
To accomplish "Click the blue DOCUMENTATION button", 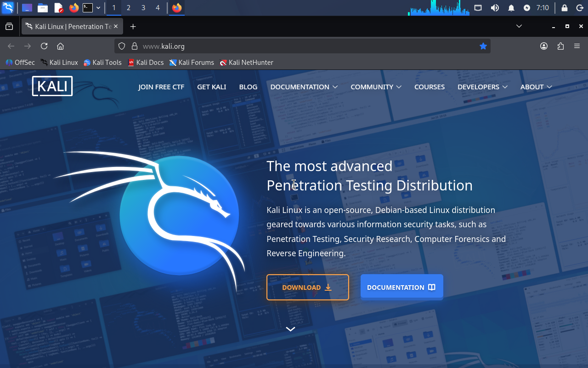I will pyautogui.click(x=402, y=287).
